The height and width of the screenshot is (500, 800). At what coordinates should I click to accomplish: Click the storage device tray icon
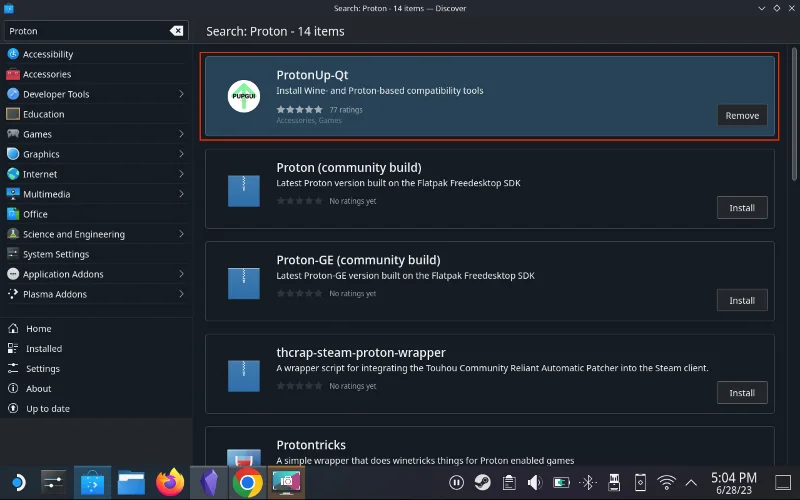pyautogui.click(x=614, y=482)
